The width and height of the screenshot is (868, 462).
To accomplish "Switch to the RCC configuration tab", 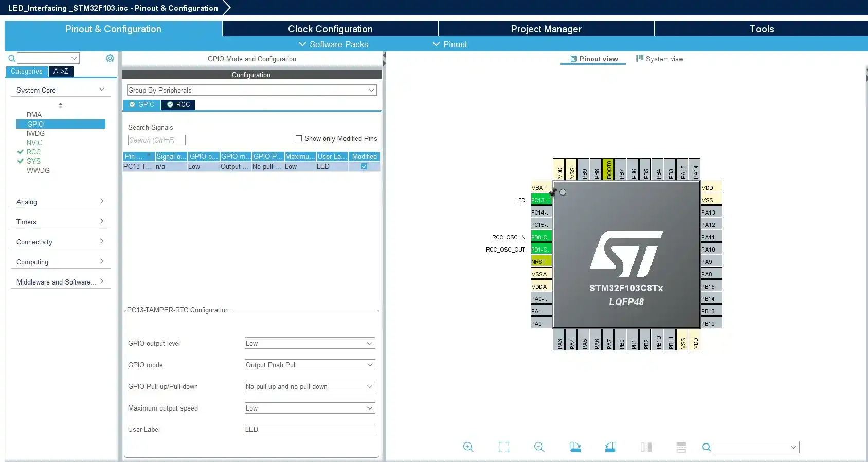I will click(178, 104).
